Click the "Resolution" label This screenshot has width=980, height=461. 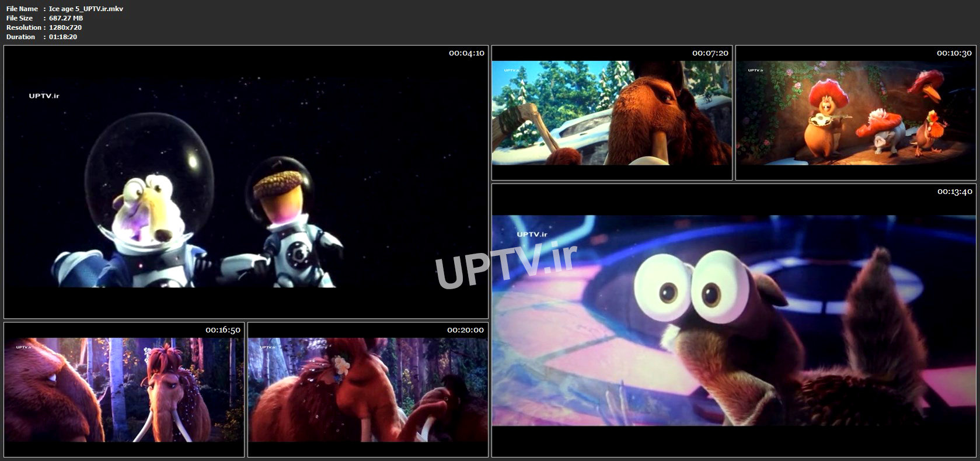(x=24, y=27)
